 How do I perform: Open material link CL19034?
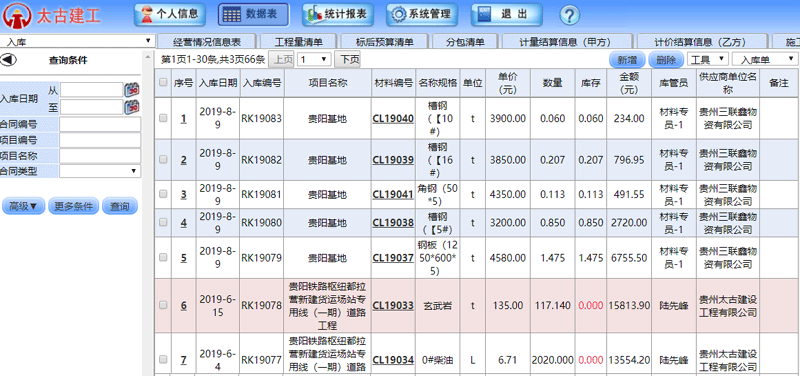[393, 360]
